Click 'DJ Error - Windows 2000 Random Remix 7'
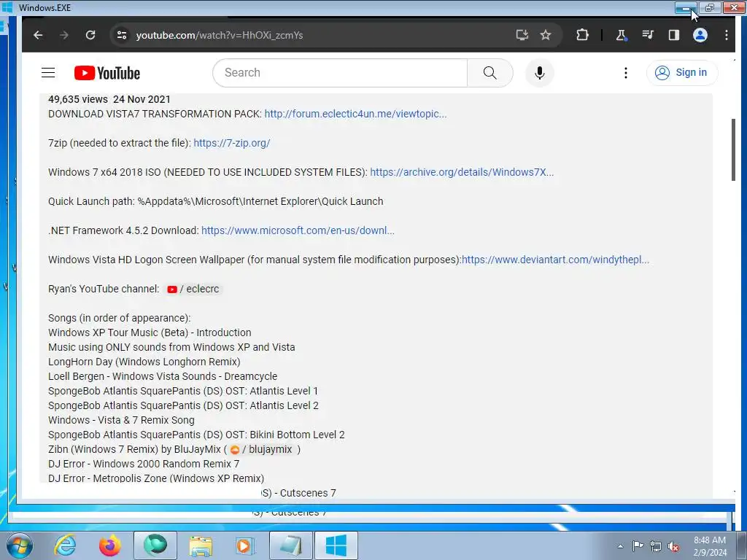The width and height of the screenshot is (747, 560). (x=144, y=464)
